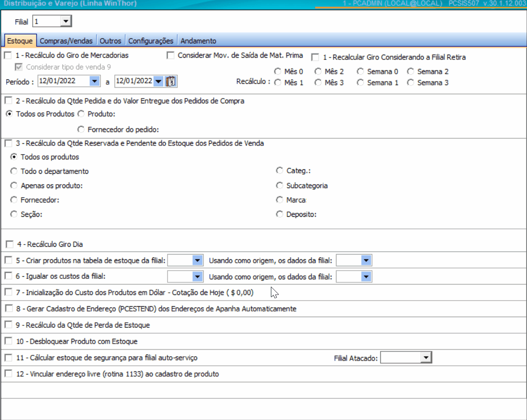Screen dimensions: 527x420
Task: Check 11 - Cálcular estoque de segurança
Action: (8, 357)
